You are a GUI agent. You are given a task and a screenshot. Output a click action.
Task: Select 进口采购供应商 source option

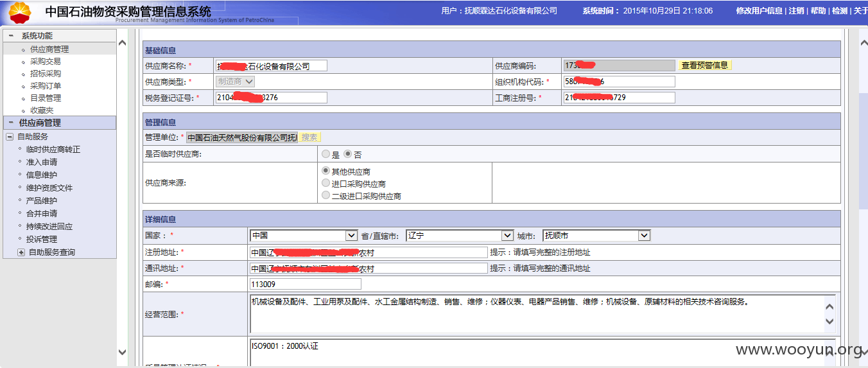(x=326, y=184)
